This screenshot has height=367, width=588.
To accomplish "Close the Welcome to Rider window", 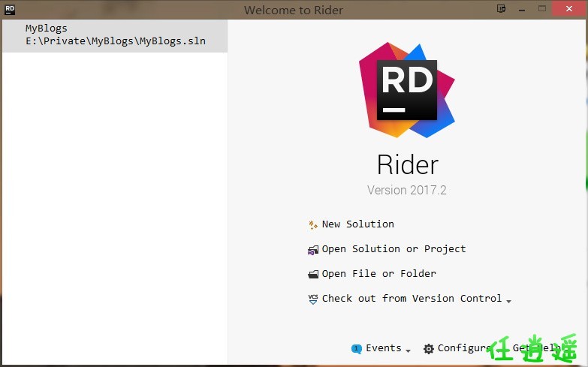I will 569,8.
